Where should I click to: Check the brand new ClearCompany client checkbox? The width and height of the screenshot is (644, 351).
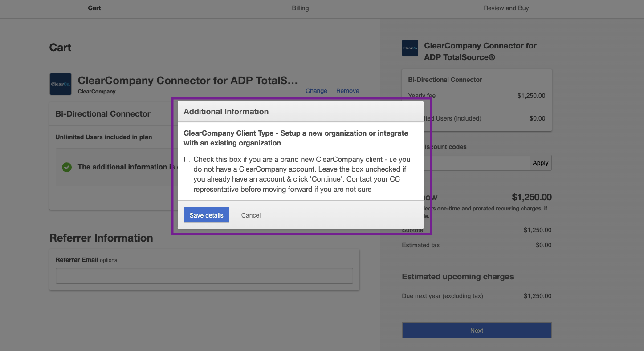pos(187,160)
